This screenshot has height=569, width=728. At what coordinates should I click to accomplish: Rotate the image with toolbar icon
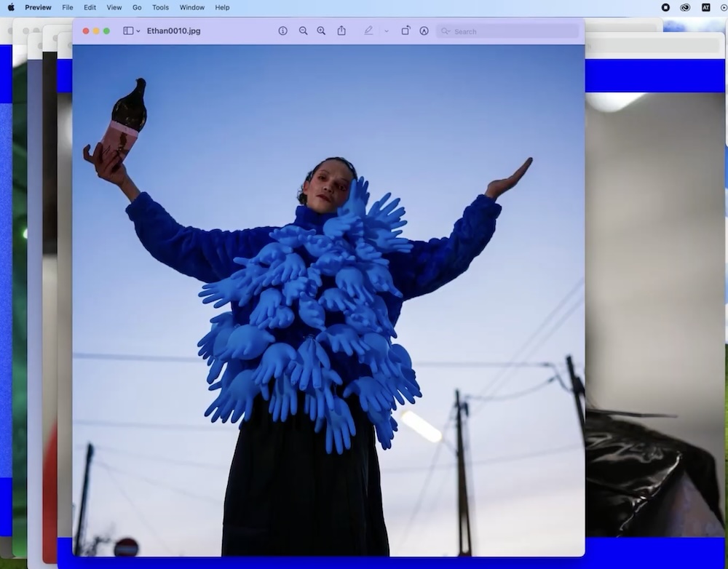[x=405, y=31]
